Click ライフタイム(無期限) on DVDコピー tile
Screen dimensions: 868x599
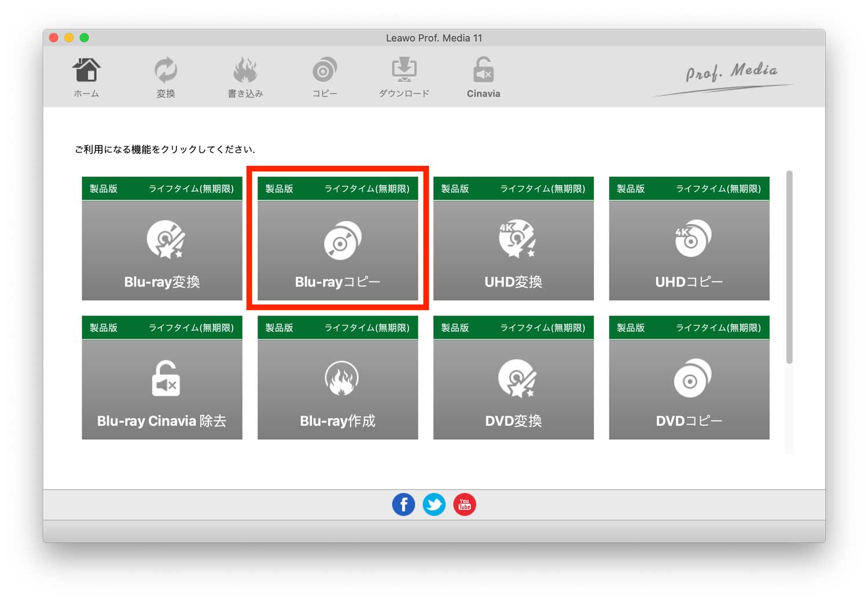pyautogui.click(x=718, y=328)
